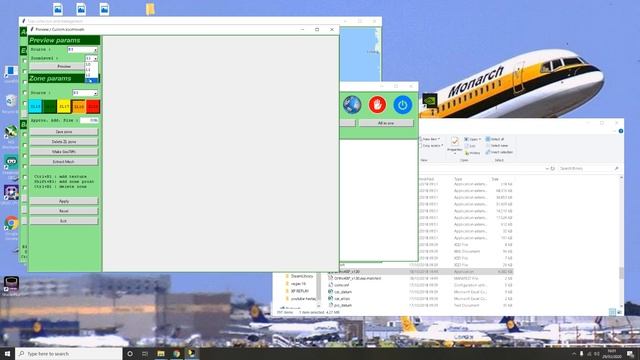
Task: Open the Preview params Source dropdown
Action: tap(95, 50)
